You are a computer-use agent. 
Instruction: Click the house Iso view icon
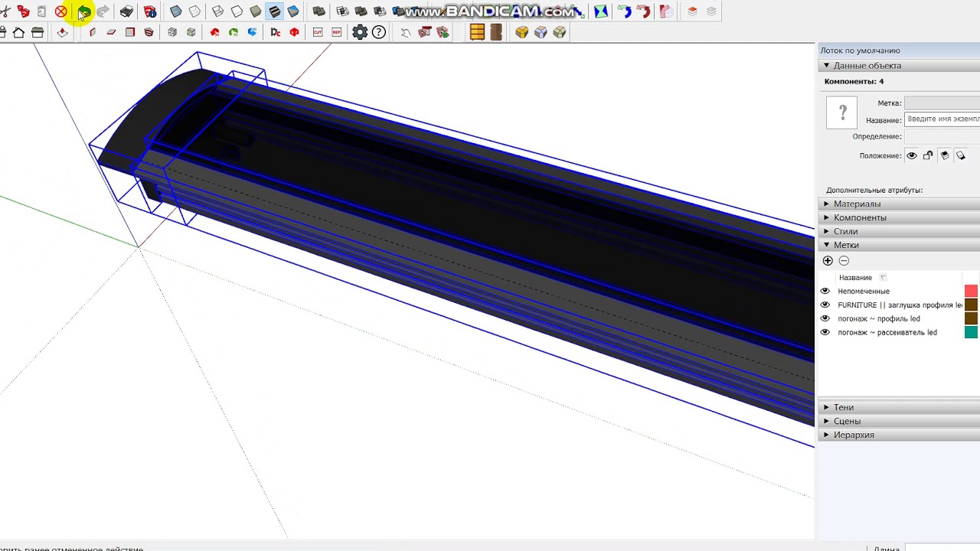[x=18, y=32]
